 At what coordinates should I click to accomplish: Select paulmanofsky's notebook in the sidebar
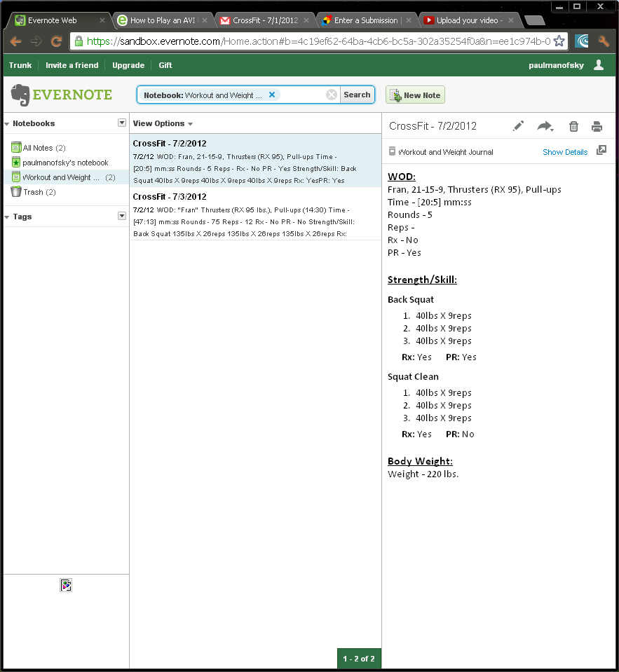66,163
